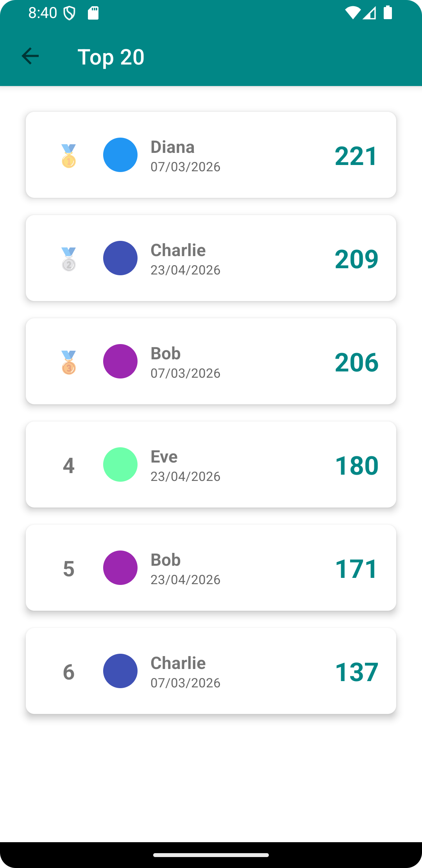Viewport: 422px width, 868px height.
Task: Click the SD card status icon
Action: tap(93, 13)
